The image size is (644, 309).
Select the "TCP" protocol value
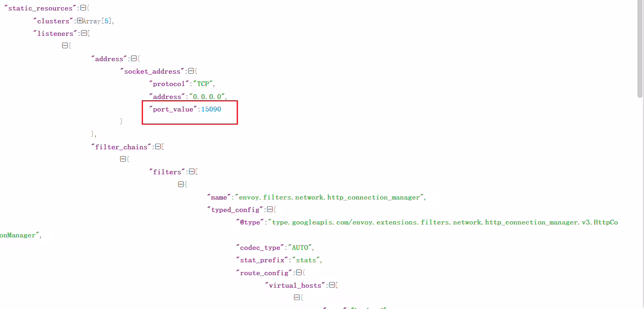click(203, 84)
